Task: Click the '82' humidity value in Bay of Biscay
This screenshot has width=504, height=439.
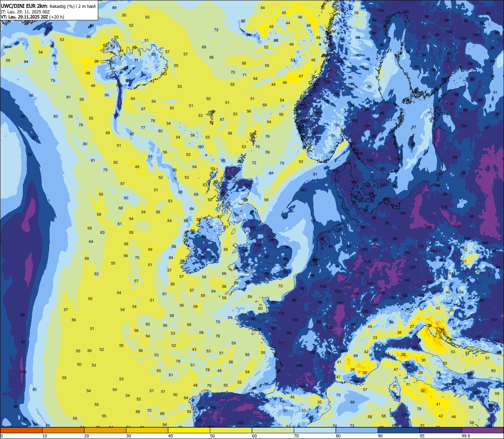Action: [x=247, y=355]
